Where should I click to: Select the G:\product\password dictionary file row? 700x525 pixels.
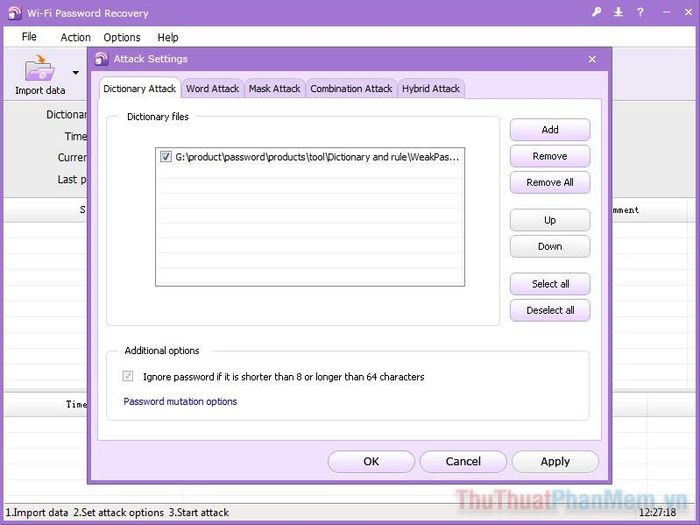(310, 157)
